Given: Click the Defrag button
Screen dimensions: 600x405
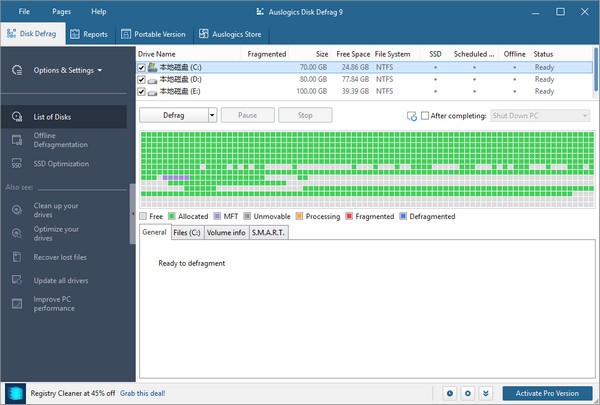Looking at the screenshot, I should tap(174, 115).
